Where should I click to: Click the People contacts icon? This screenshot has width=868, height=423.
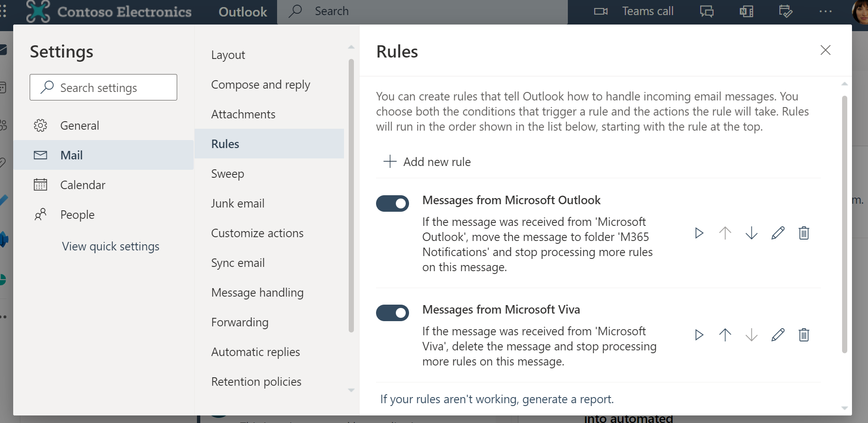point(41,215)
